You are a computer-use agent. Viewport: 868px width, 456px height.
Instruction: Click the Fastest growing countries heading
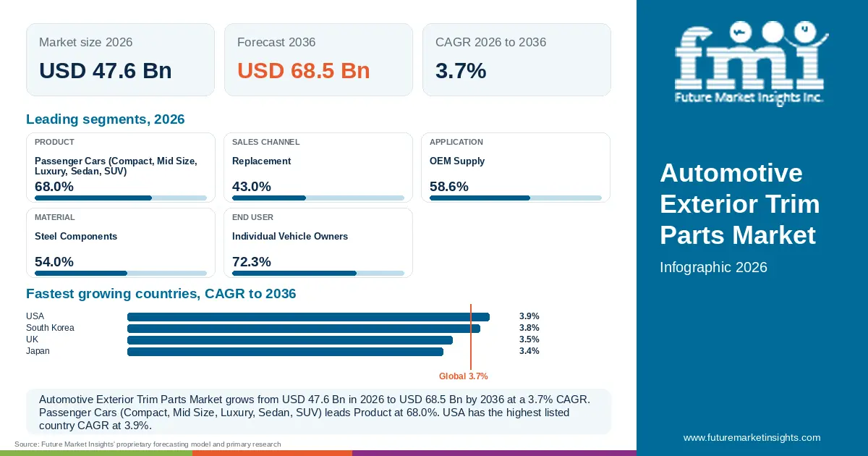point(161,294)
